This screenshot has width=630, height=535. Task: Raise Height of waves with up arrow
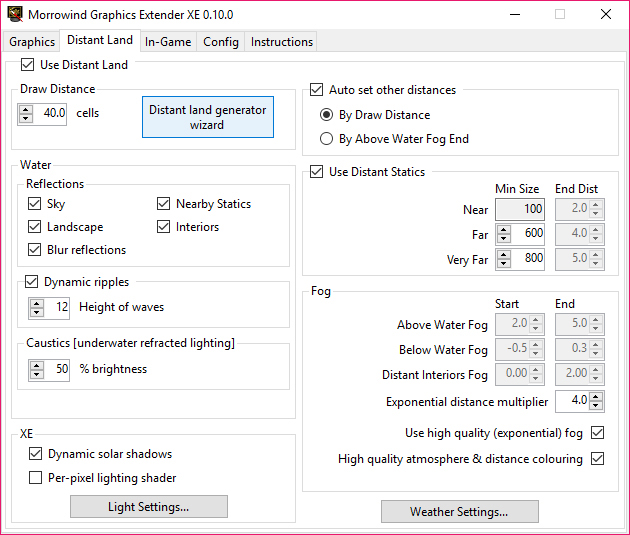pos(37,303)
